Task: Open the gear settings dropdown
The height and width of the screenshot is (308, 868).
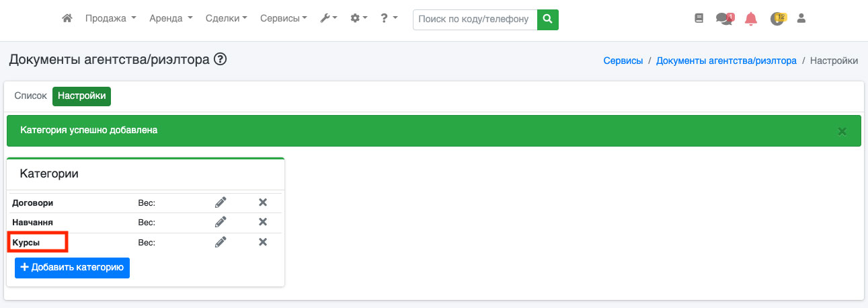Action: pos(358,19)
